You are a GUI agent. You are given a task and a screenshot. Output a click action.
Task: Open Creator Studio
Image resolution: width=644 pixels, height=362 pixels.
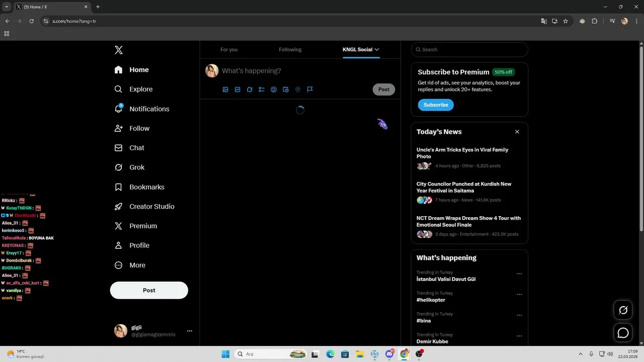point(145,207)
